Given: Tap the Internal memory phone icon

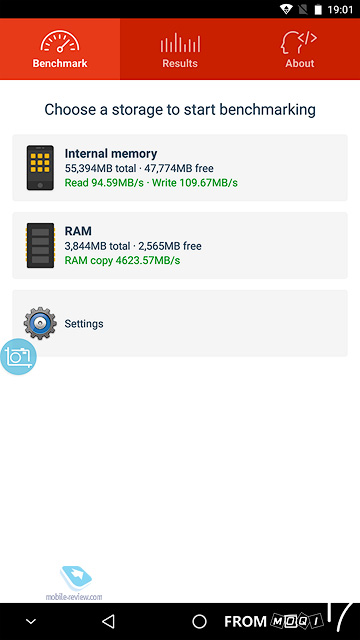Looking at the screenshot, I should tap(40, 168).
